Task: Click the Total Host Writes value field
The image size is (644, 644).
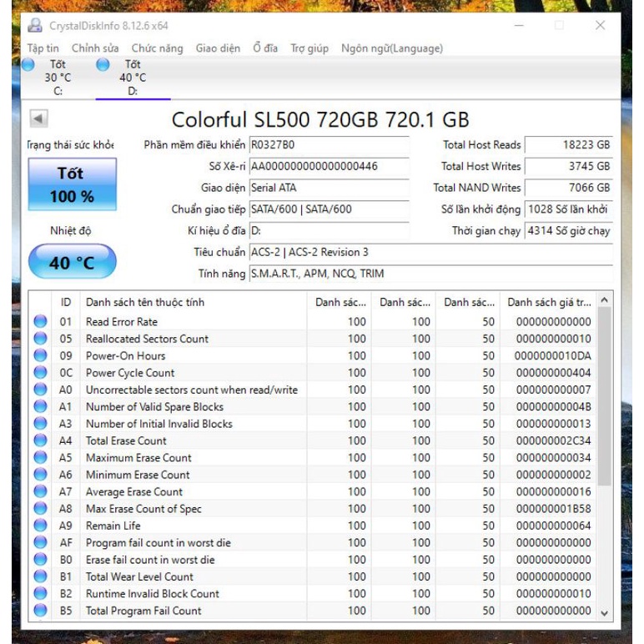Action: tap(569, 166)
